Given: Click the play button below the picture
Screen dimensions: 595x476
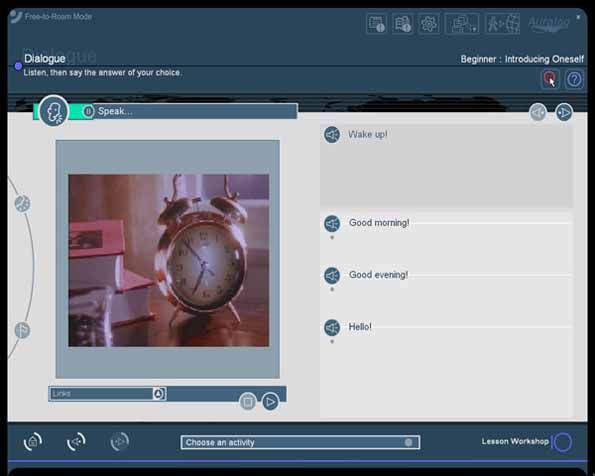Looking at the screenshot, I should click(x=270, y=402).
